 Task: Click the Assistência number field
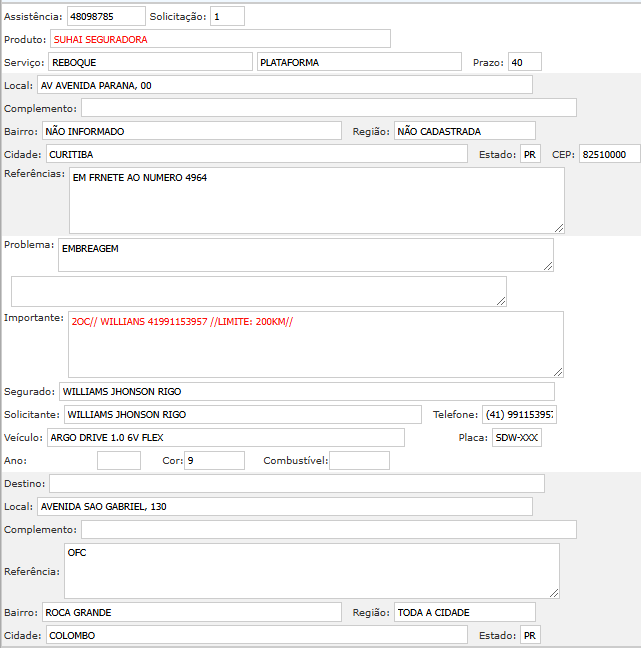pos(106,17)
